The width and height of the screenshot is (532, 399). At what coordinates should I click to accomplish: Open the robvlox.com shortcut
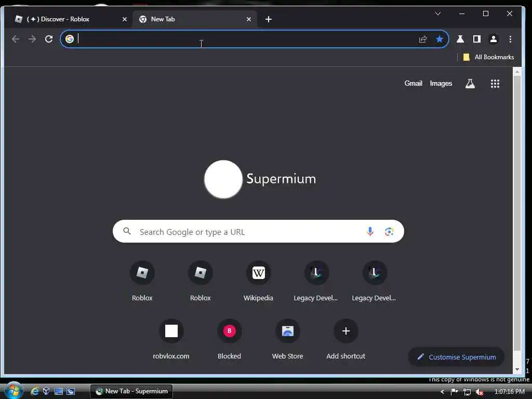pyautogui.click(x=171, y=339)
